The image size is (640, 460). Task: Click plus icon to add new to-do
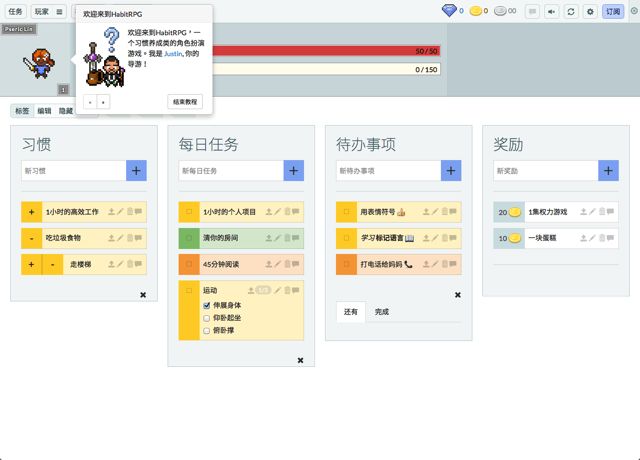[451, 171]
